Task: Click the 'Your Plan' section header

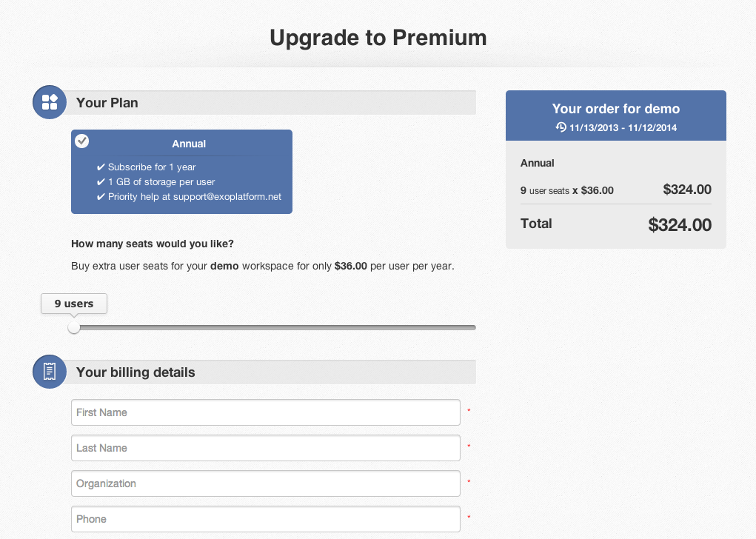Action: (x=107, y=103)
